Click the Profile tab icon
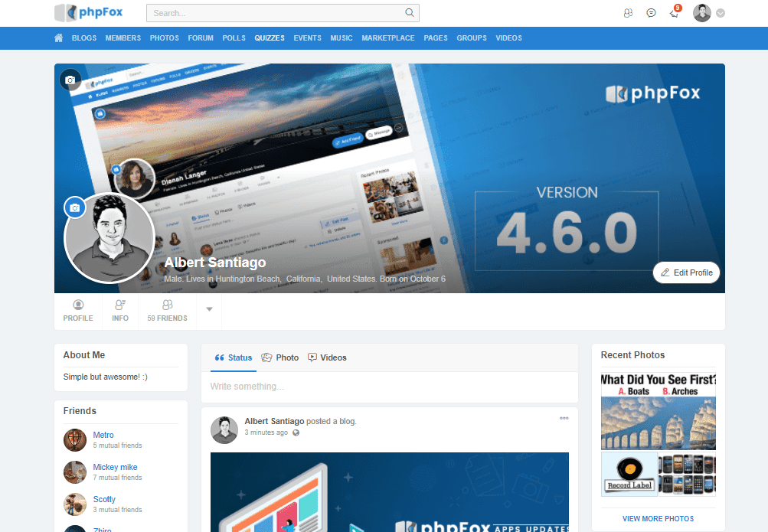This screenshot has height=532, width=768. pyautogui.click(x=78, y=305)
